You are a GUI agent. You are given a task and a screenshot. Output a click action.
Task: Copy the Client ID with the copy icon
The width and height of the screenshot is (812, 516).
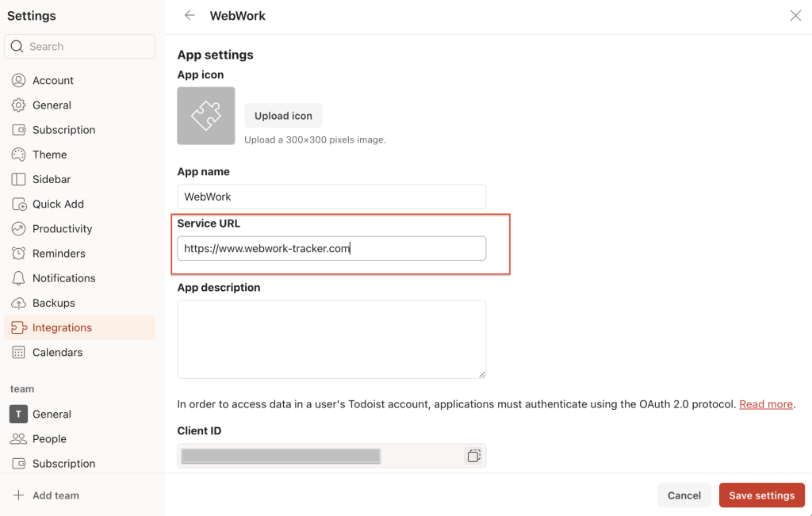coord(474,456)
